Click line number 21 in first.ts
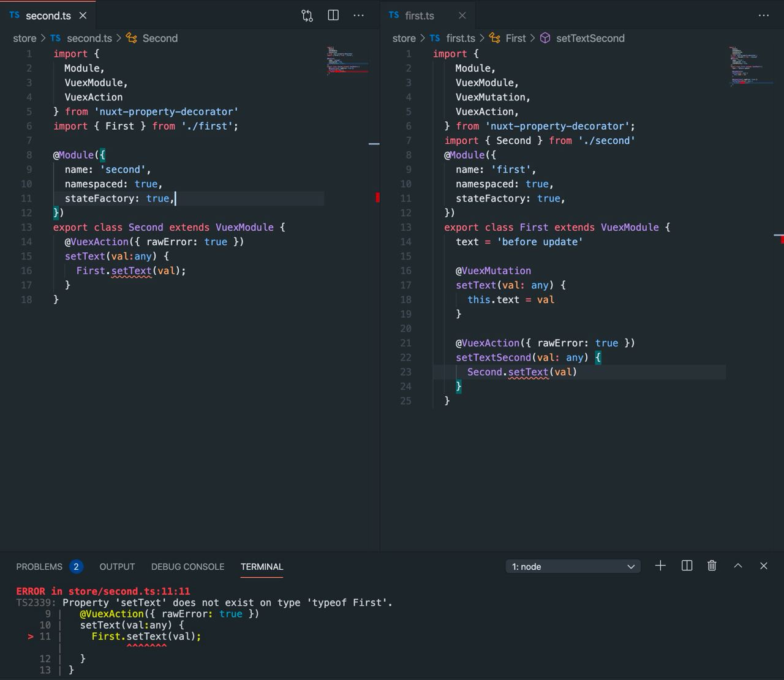The height and width of the screenshot is (680, 784). (x=405, y=343)
